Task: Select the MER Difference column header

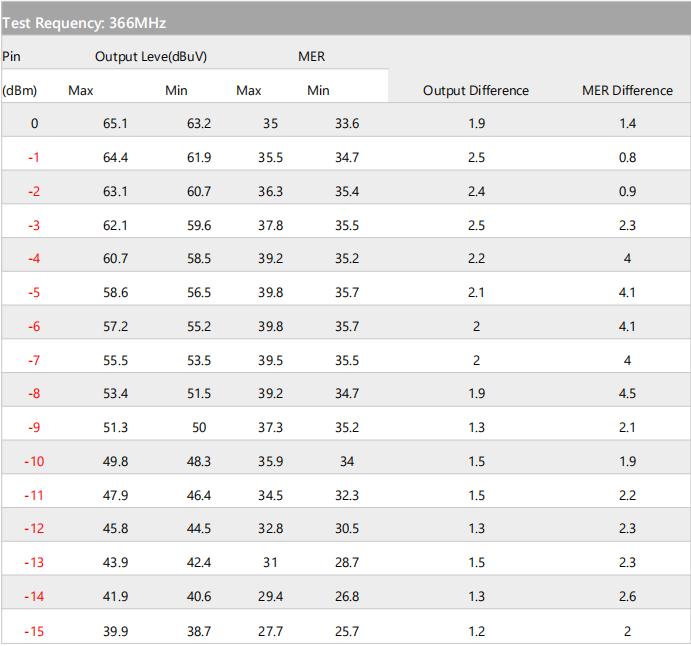Action: pos(627,90)
